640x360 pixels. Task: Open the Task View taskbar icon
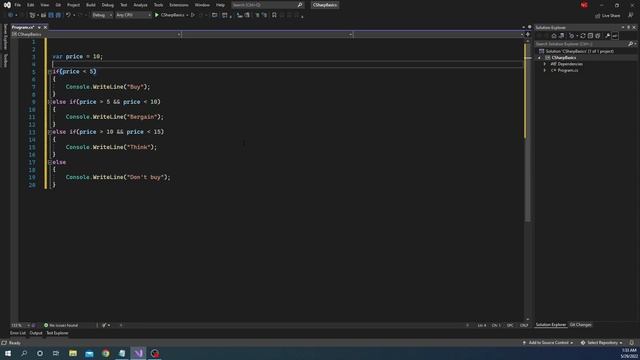(56, 353)
